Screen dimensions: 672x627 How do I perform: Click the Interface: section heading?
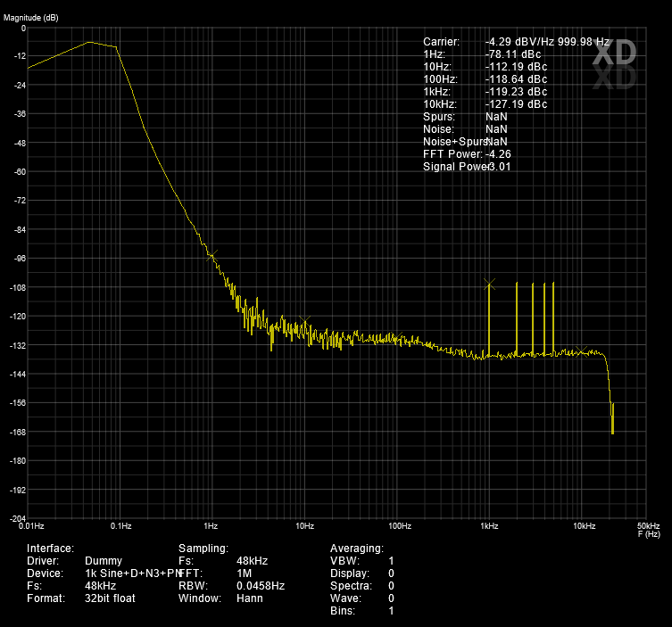coord(50,549)
